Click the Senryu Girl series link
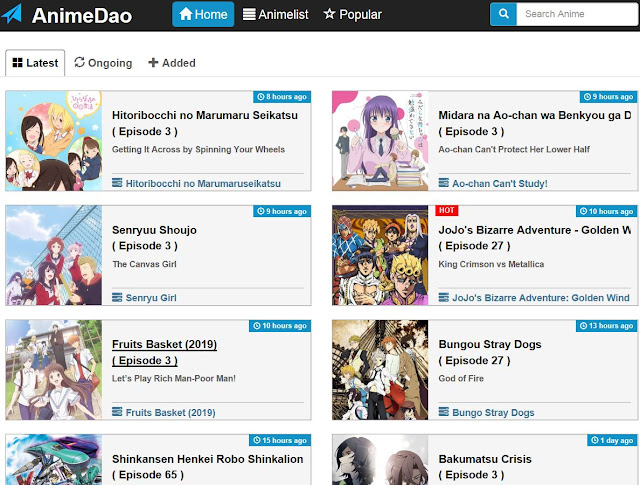This screenshot has width=640, height=485. 151,298
